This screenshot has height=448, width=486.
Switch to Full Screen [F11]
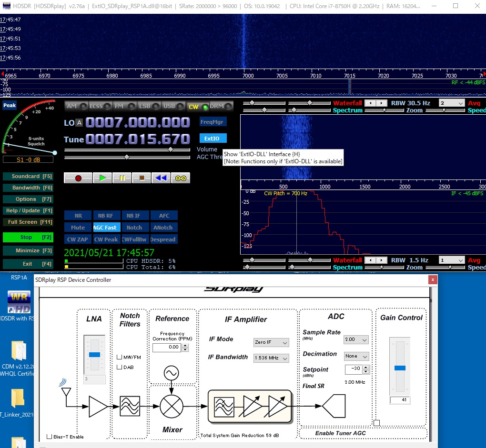[x=28, y=222]
